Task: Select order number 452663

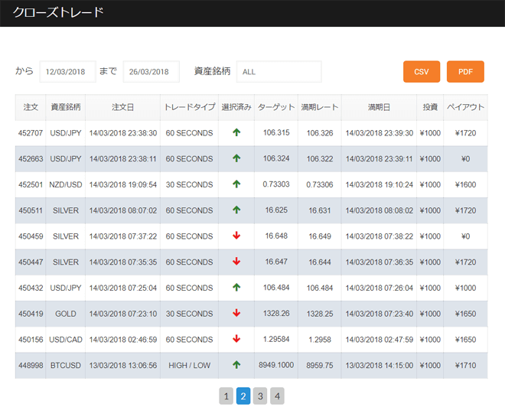Action: tap(31, 159)
